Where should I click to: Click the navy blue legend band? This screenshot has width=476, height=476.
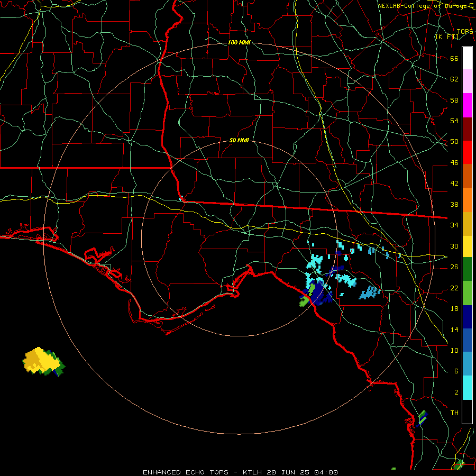(467, 317)
